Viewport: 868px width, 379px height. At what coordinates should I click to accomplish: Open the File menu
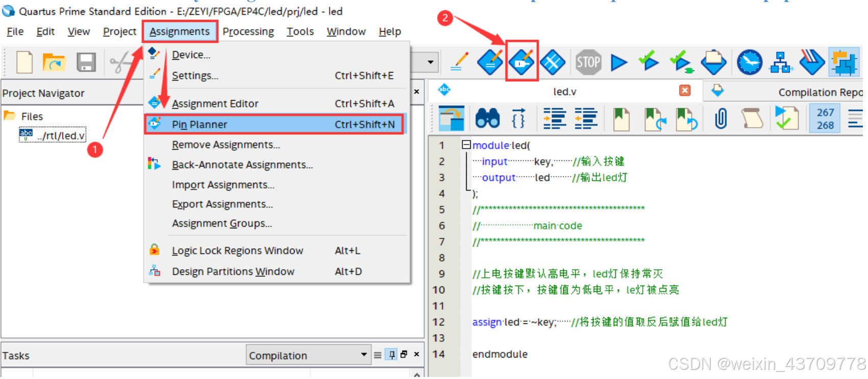coord(15,32)
